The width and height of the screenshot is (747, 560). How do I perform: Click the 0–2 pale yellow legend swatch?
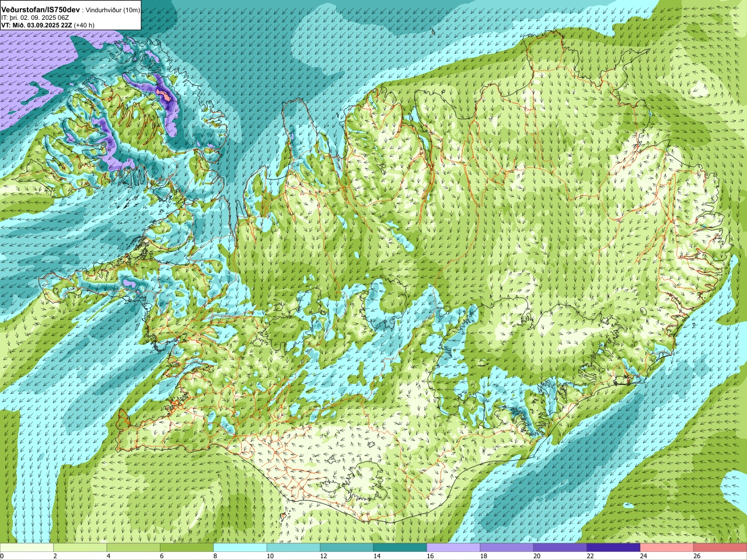point(27,548)
